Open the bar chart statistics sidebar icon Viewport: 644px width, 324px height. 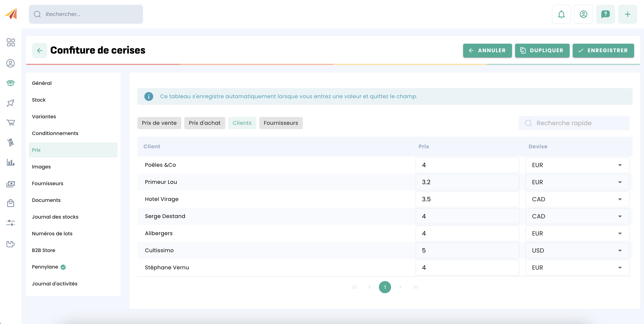[11, 162]
